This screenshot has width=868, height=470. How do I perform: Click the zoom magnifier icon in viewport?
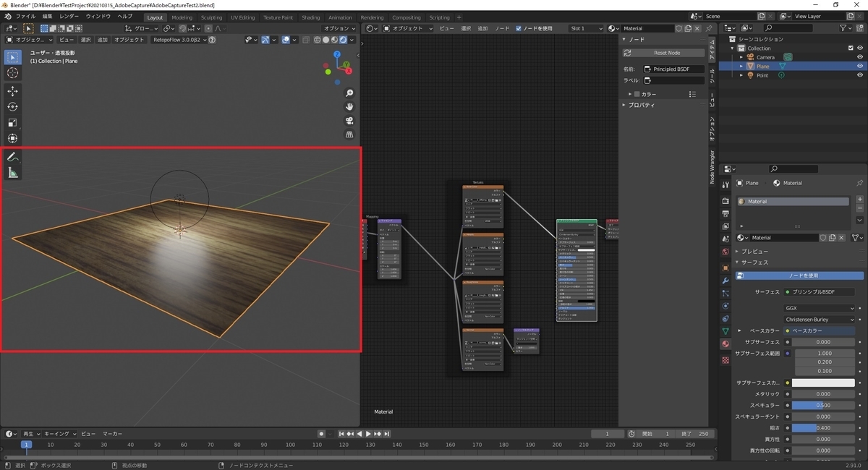(349, 93)
